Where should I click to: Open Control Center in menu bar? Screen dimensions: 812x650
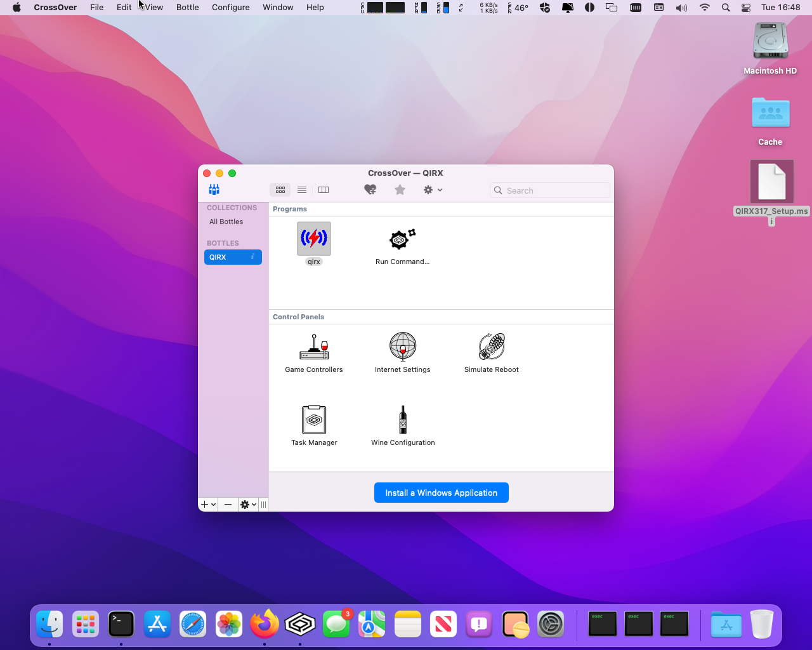point(746,8)
